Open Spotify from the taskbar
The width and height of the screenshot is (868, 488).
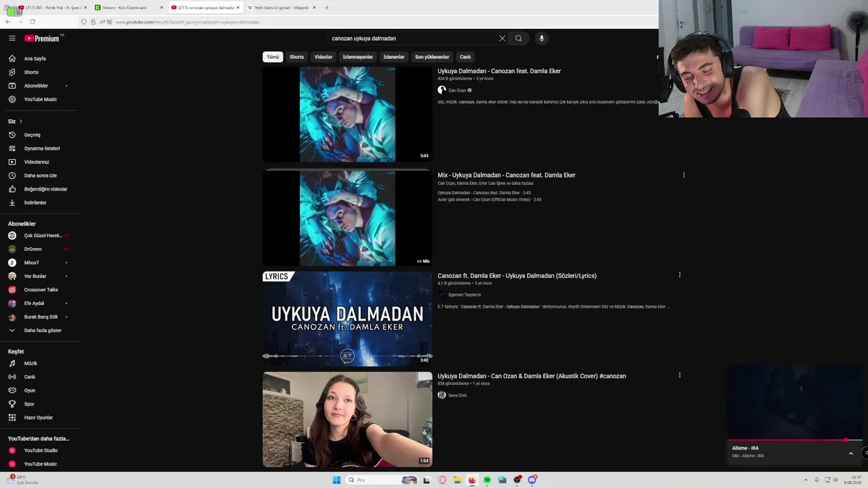click(487, 480)
